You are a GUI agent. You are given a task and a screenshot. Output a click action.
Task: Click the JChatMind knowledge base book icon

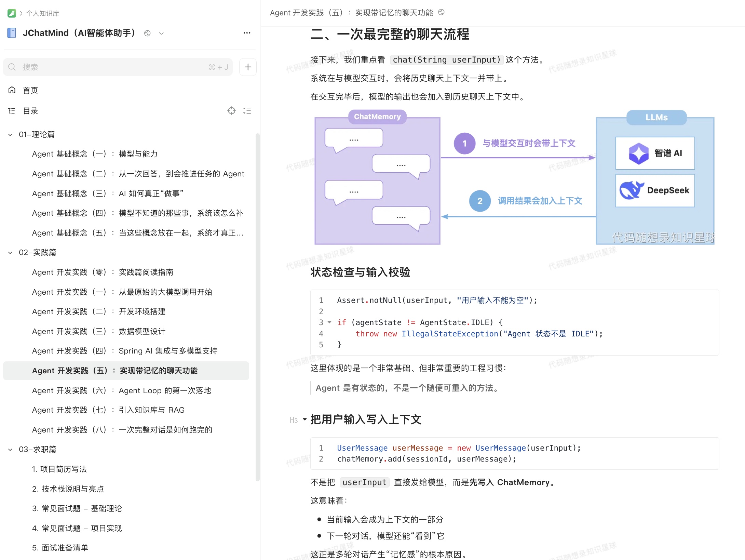click(12, 33)
